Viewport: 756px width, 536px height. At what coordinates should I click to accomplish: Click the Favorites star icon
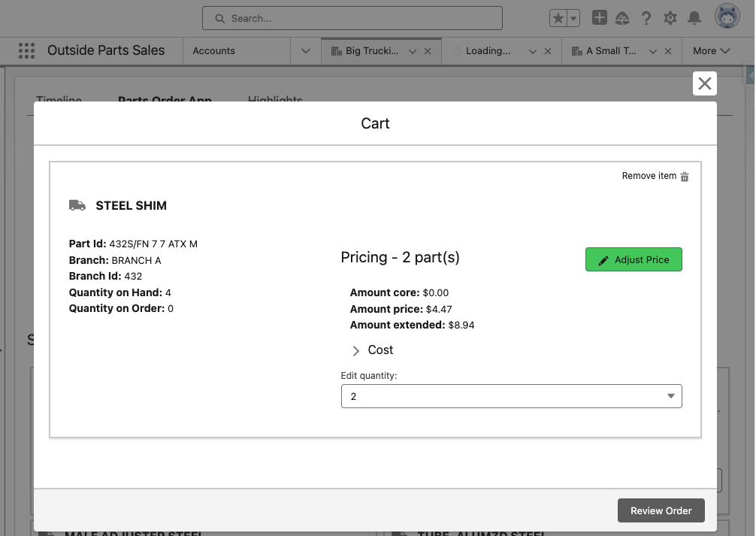tap(558, 18)
